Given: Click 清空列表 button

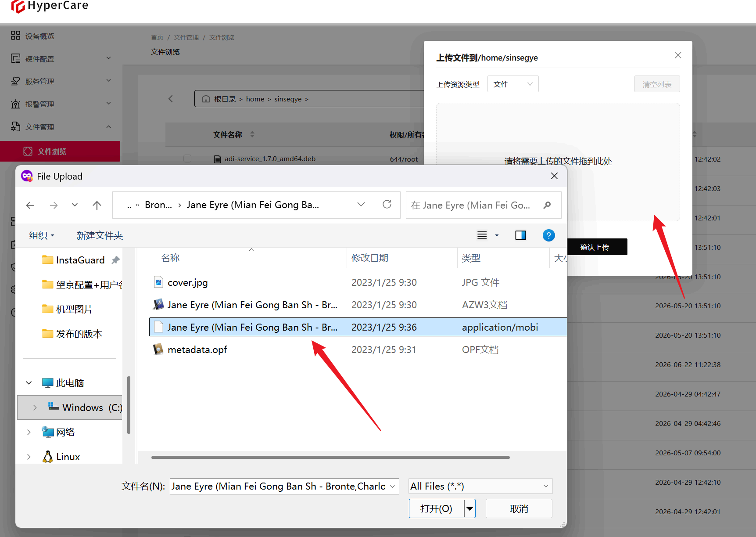Looking at the screenshot, I should point(657,84).
